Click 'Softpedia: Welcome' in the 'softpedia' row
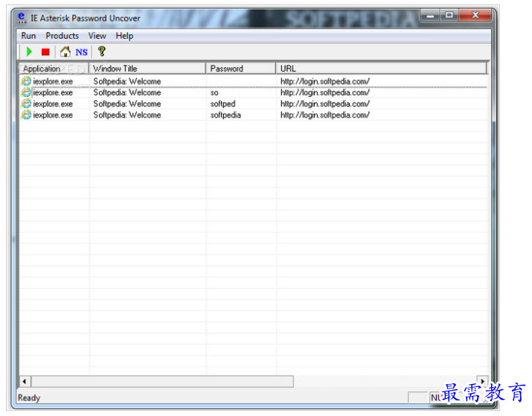Viewport: 532px width, 416px height. coord(127,115)
